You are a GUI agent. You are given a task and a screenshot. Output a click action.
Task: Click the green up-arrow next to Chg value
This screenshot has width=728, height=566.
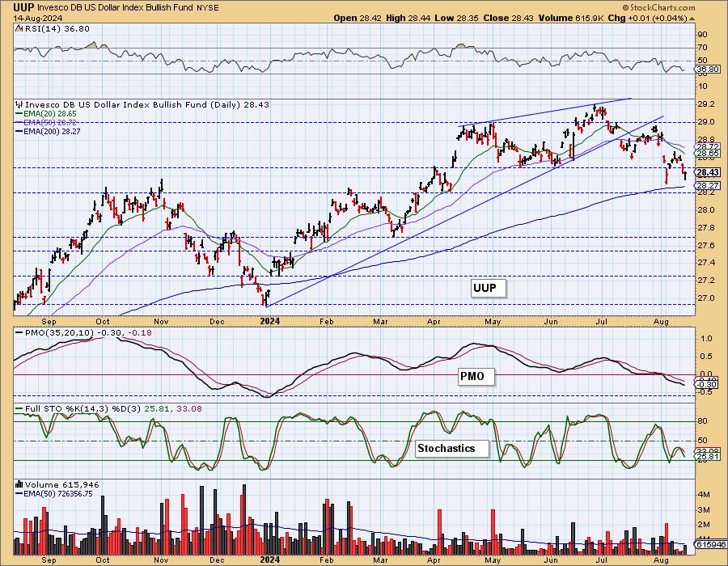click(x=692, y=19)
